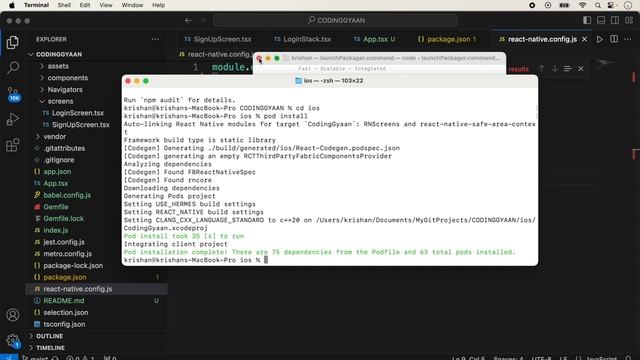Switch to the package.json tab
640x360 pixels.
(x=447, y=39)
